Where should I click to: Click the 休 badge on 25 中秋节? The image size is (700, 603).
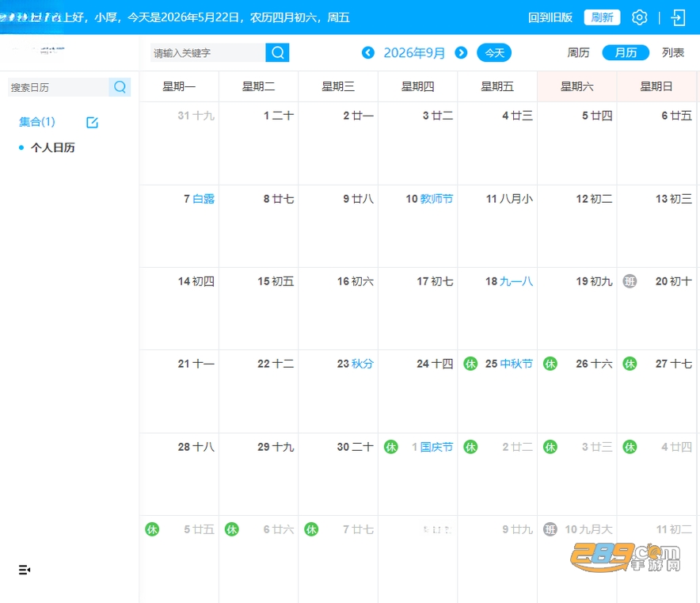pyautogui.click(x=470, y=364)
